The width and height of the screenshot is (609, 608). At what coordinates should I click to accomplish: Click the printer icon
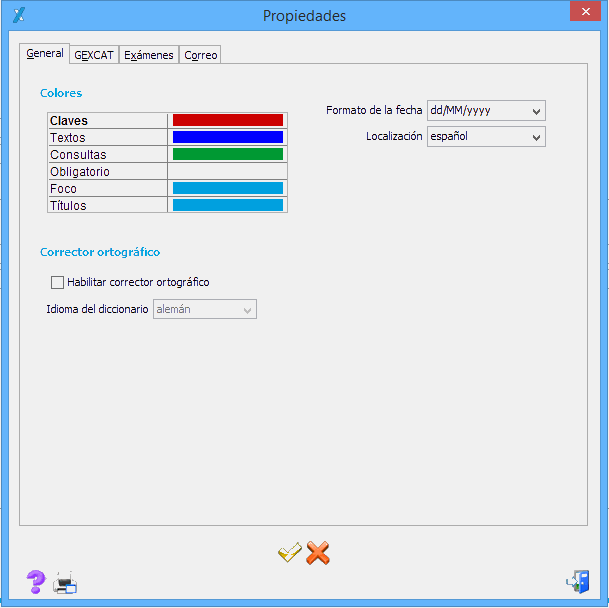pos(65,583)
